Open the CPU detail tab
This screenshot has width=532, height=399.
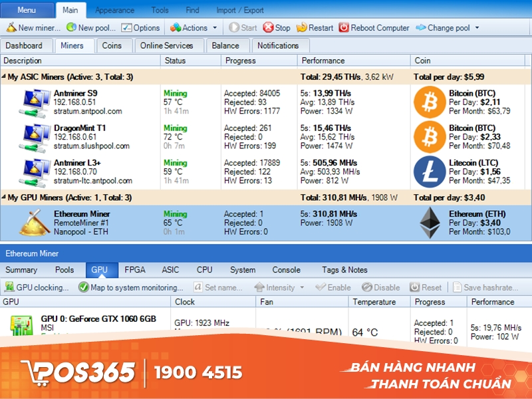(205, 270)
